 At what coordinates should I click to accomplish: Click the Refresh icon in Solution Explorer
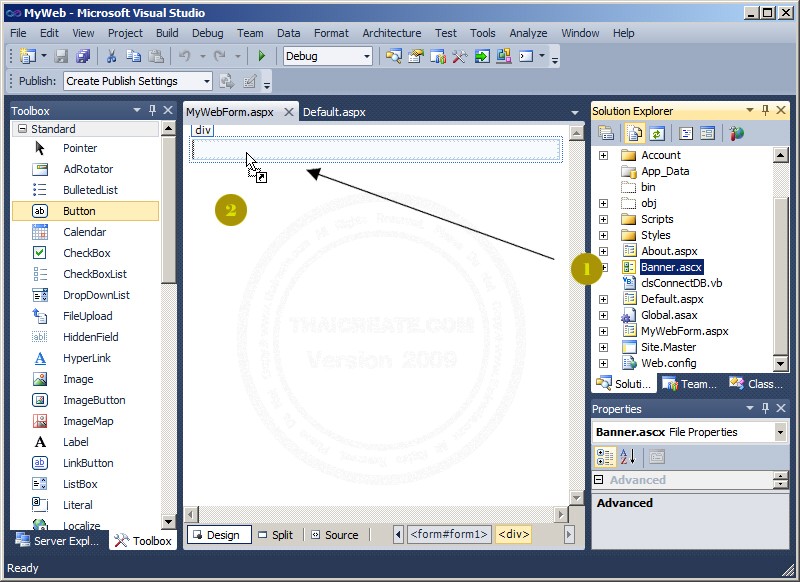coord(655,132)
